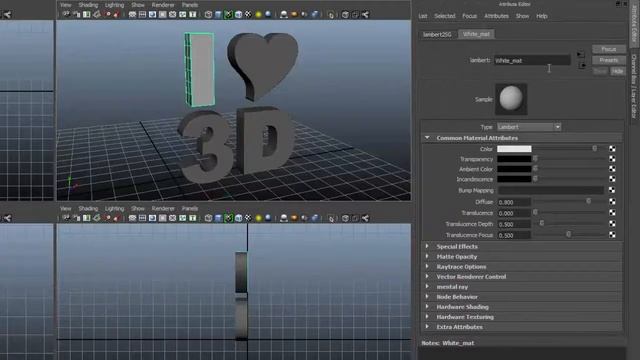This screenshot has width=640, height=360.
Task: Toggle Film Gate icon in perspective viewport toolbar
Action: point(142,15)
